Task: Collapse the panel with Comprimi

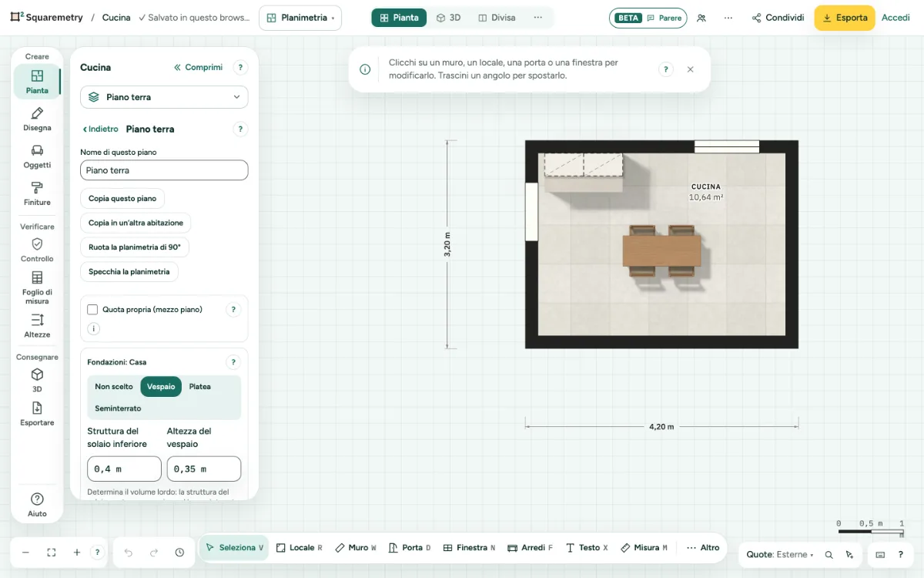Action: pos(199,68)
